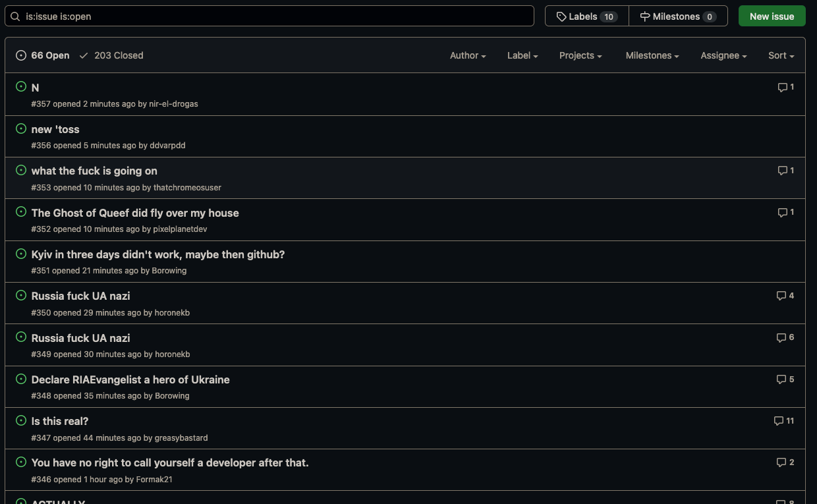
Task: Visit author greasybastard
Action: [181, 437]
